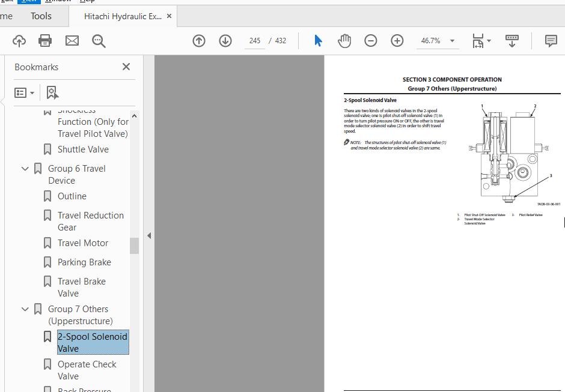Open Operate Check Valve bookmark
The height and width of the screenshot is (392, 565).
87,370
